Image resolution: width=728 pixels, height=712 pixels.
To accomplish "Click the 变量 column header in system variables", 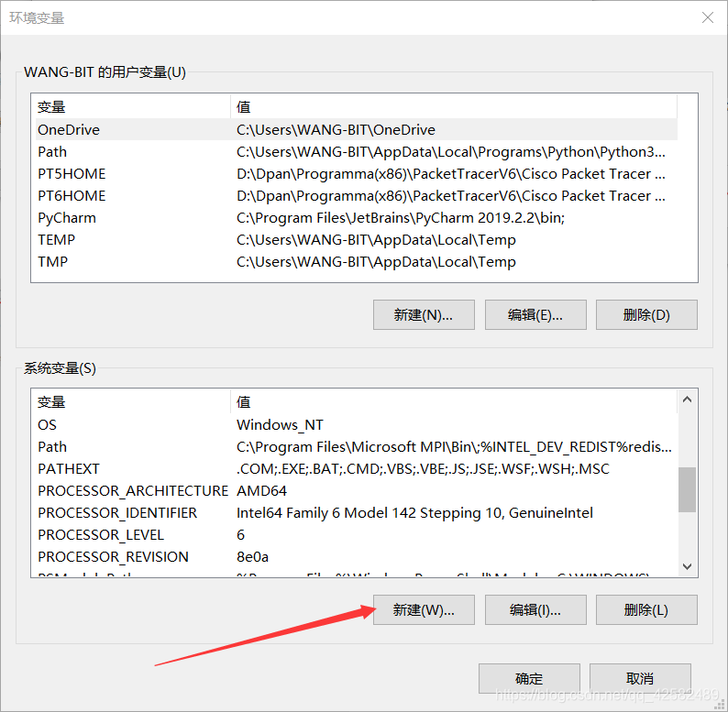I will (133, 402).
